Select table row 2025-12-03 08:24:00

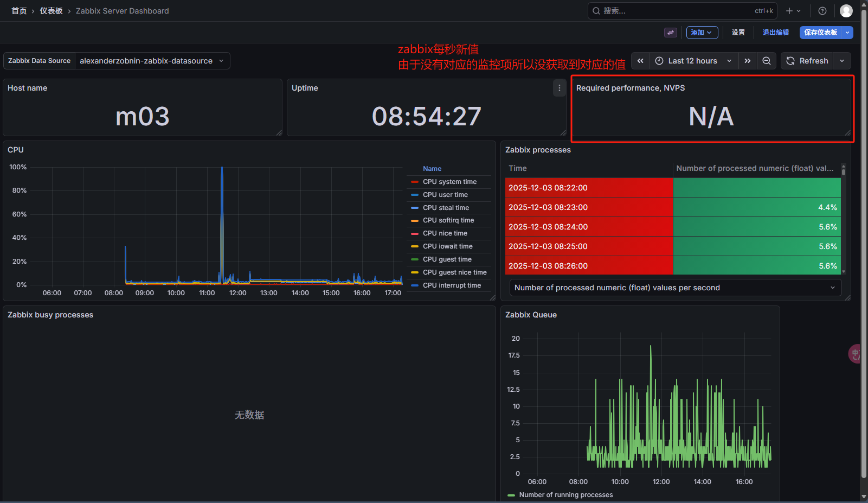pyautogui.click(x=673, y=227)
